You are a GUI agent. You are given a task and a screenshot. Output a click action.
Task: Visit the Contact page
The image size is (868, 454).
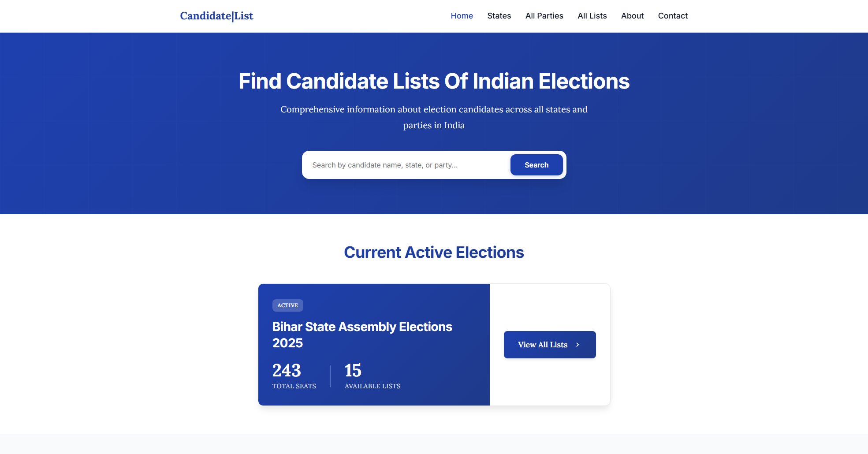coord(672,16)
